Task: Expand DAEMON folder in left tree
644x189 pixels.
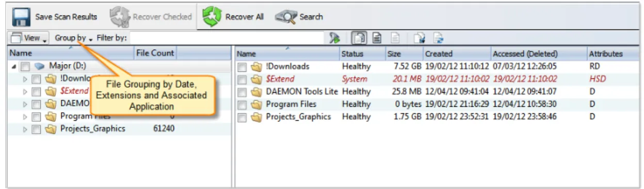Action: pos(25,104)
